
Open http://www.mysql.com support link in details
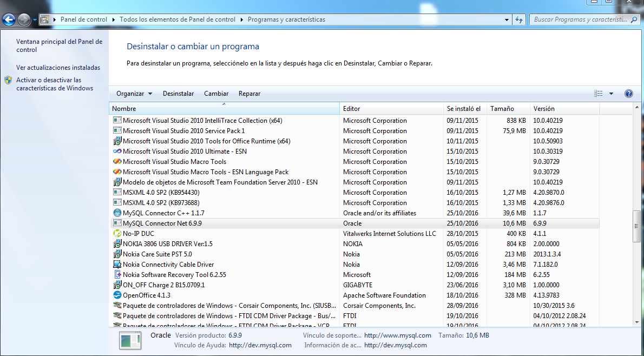coord(398,335)
